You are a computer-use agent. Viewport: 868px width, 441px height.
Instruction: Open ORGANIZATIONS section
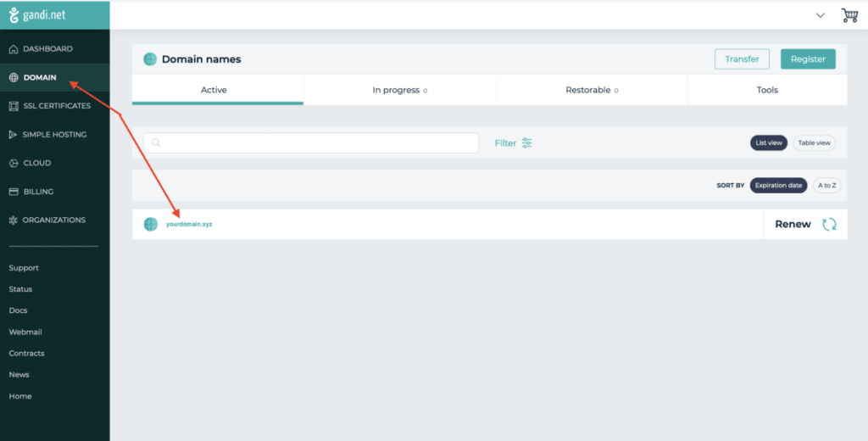(55, 220)
